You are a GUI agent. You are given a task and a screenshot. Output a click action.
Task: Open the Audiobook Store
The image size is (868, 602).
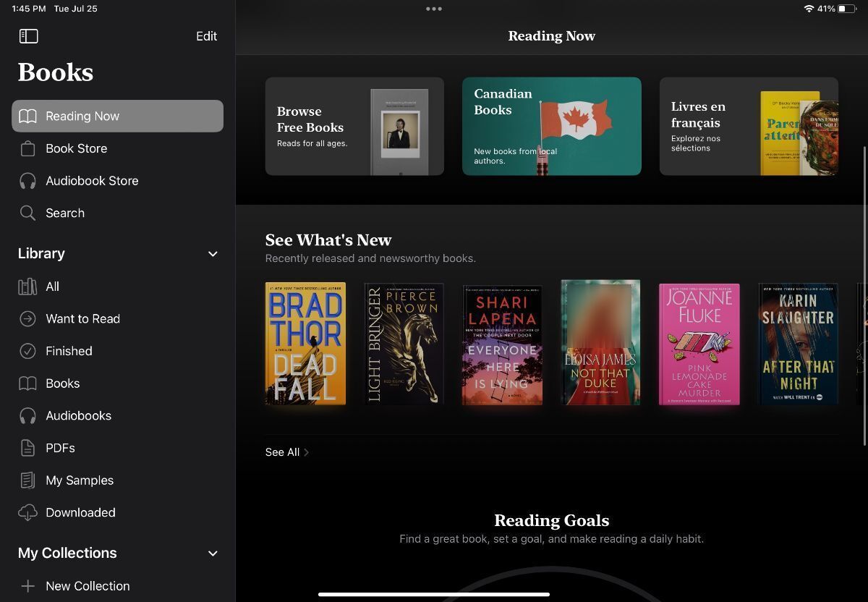tap(92, 180)
